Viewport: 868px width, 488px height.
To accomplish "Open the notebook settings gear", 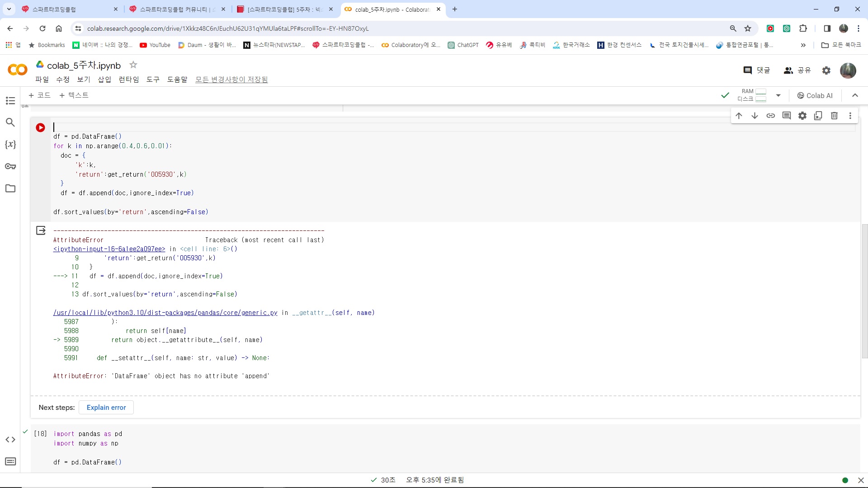I will pos(826,70).
